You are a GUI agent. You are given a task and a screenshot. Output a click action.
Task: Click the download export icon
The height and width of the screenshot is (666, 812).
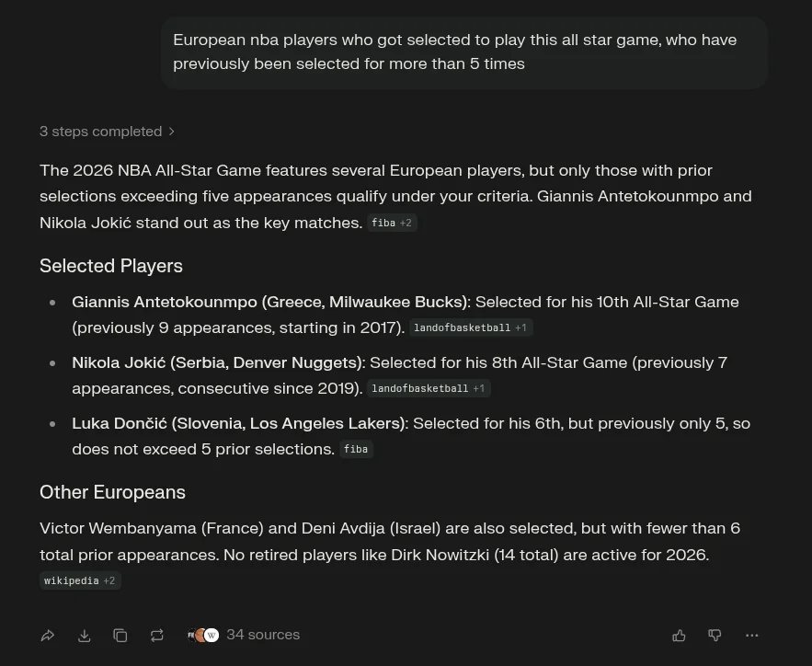click(x=84, y=636)
